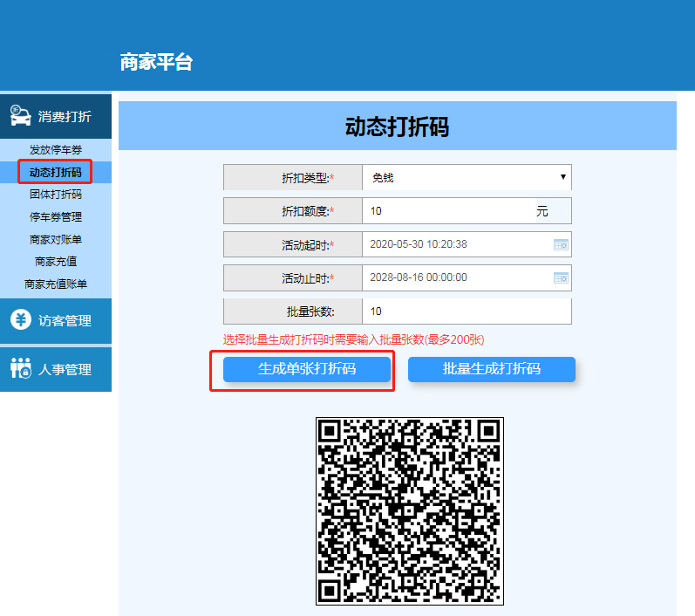This screenshot has width=695, height=616.
Task: Go to 停车券管理 page
Action: point(56,217)
